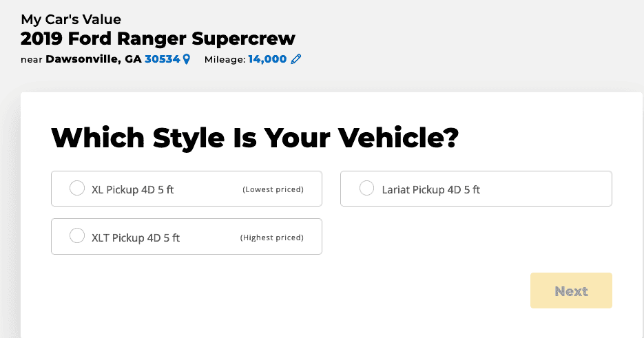Click the 'My Car's Value' heading
644x338 pixels.
71,19
